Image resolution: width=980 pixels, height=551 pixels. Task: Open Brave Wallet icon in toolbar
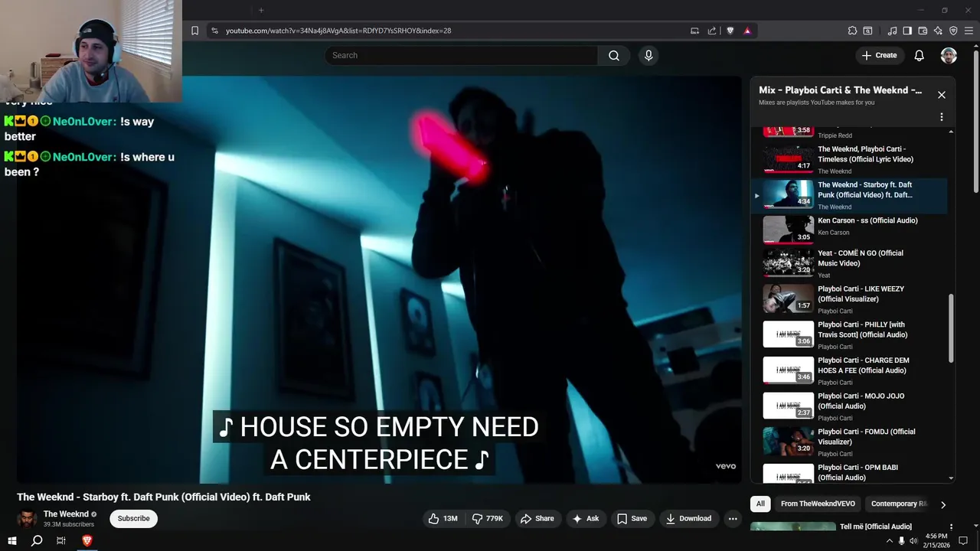pos(923,31)
